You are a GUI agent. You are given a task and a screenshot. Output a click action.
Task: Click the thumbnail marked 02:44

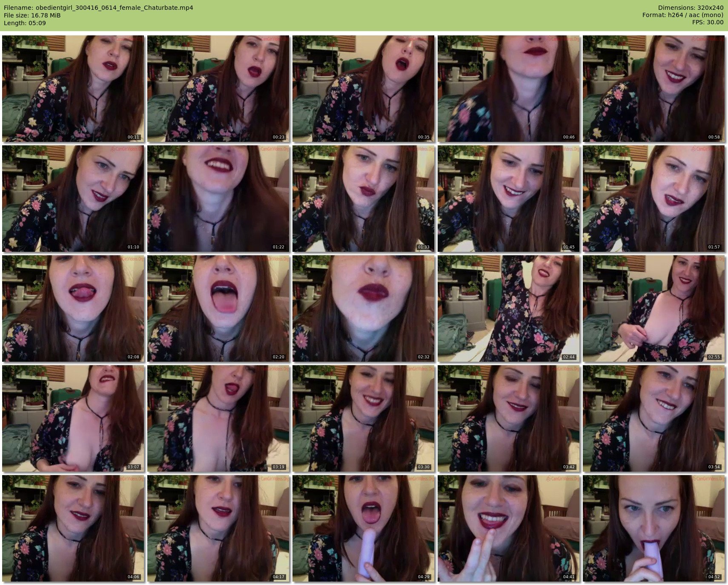508,308
